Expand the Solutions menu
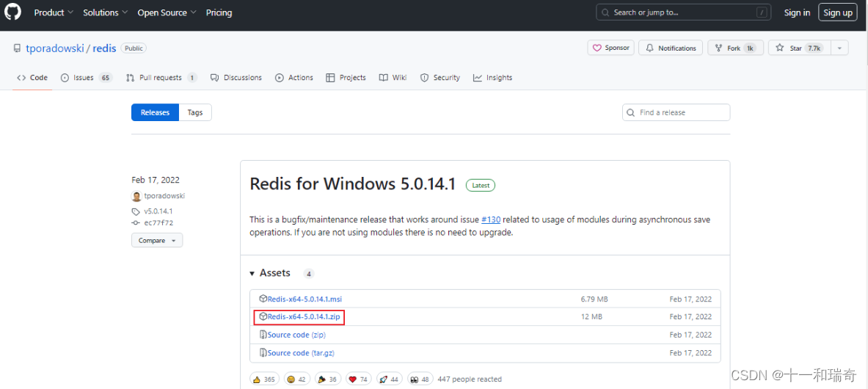The width and height of the screenshot is (868, 389). pos(105,12)
